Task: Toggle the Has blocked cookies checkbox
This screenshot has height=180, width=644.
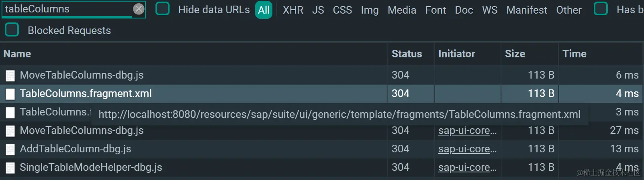Action: (601, 9)
